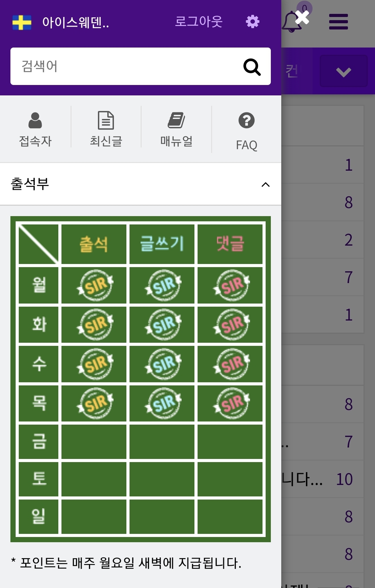
Task: Open the 매뉴얼 book icon
Action: (176, 120)
